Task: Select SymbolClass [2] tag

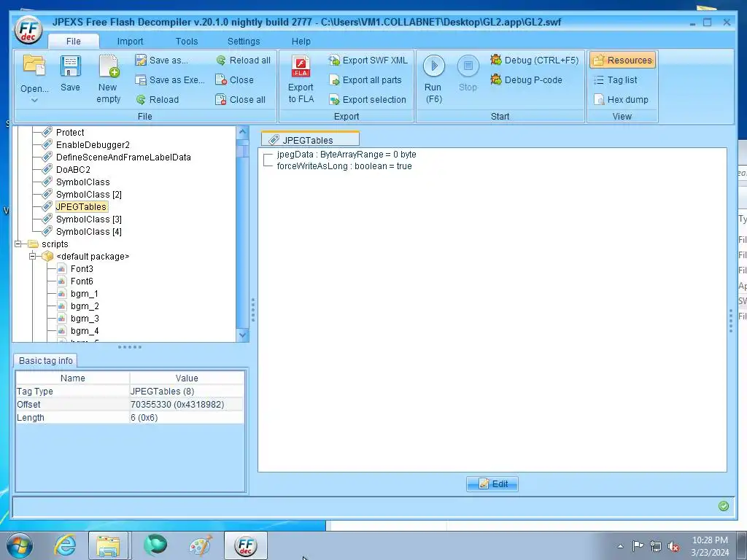Action: click(x=88, y=194)
